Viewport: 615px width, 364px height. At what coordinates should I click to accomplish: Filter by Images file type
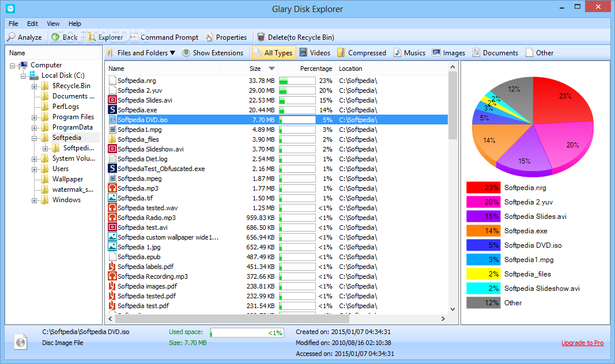coord(448,52)
